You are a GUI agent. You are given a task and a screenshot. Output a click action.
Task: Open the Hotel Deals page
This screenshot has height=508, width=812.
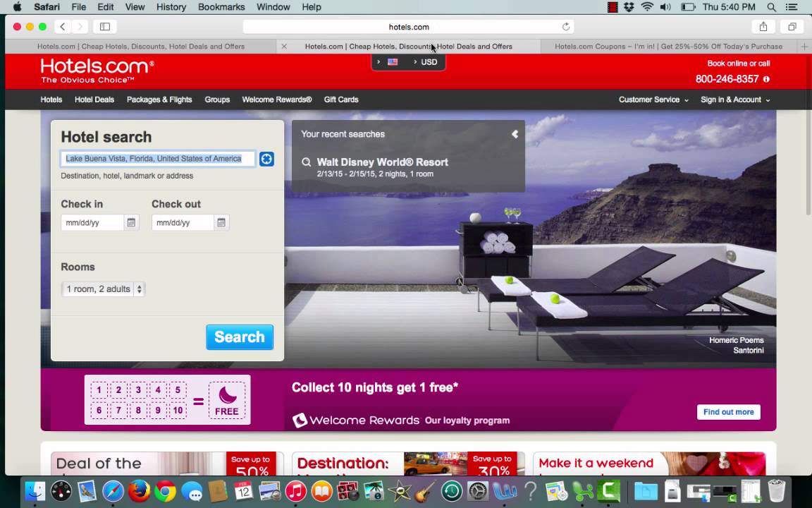tap(94, 99)
